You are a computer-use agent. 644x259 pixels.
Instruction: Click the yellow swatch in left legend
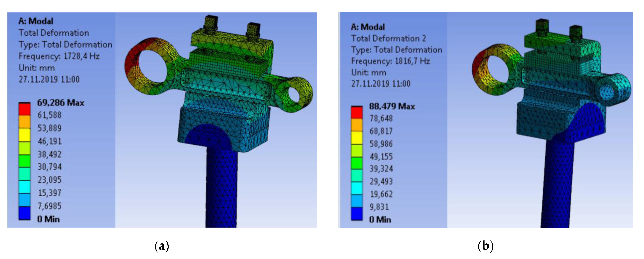24,135
